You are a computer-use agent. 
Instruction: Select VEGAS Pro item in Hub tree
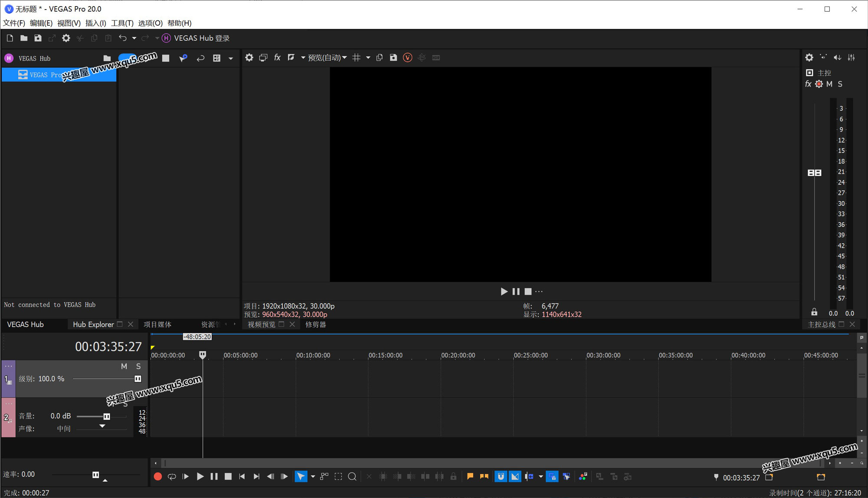coord(59,75)
